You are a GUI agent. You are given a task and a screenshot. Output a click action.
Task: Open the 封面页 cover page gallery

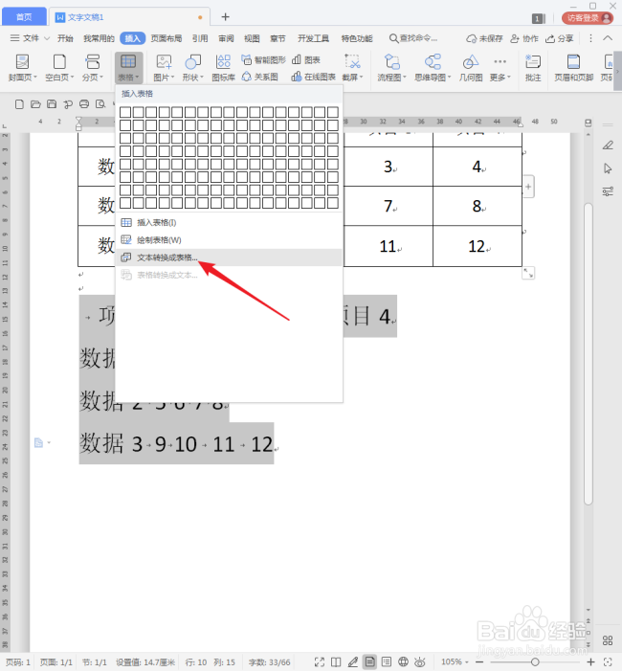coord(22,67)
